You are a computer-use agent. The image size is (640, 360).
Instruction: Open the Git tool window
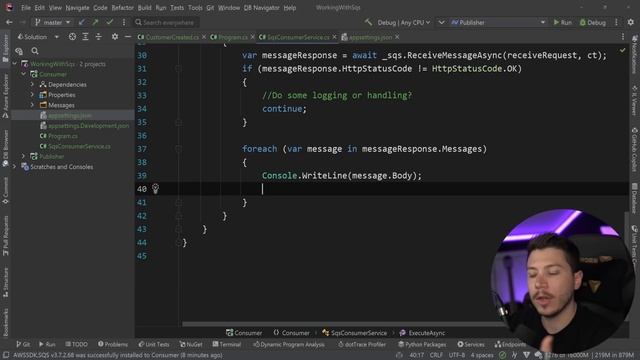tap(23, 344)
